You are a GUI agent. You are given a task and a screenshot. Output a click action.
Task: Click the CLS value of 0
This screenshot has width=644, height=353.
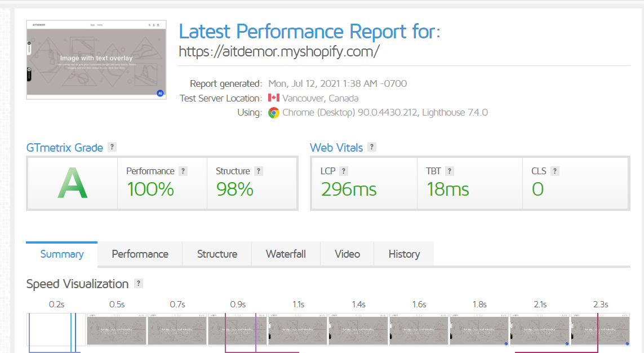pos(538,189)
